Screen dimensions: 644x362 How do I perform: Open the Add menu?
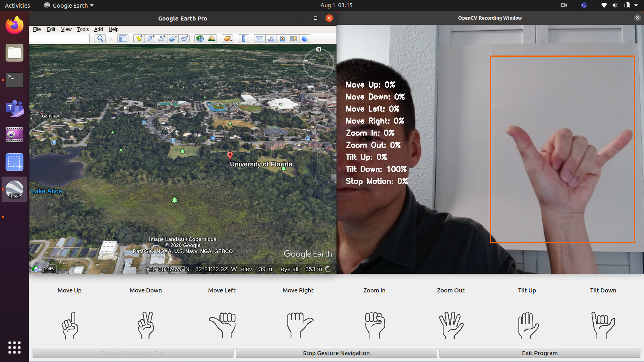99,29
